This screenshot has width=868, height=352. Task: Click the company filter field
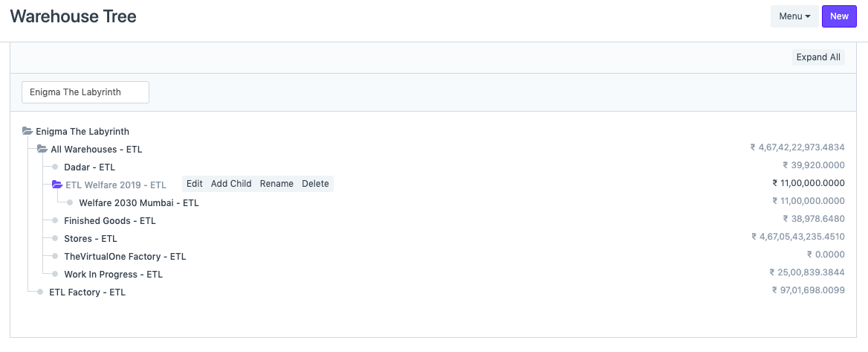85,92
